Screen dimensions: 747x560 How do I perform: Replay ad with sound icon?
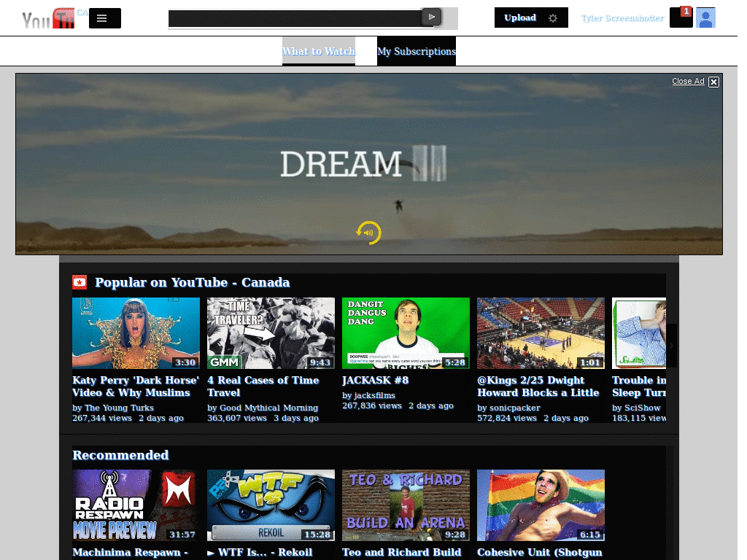pyautogui.click(x=368, y=233)
